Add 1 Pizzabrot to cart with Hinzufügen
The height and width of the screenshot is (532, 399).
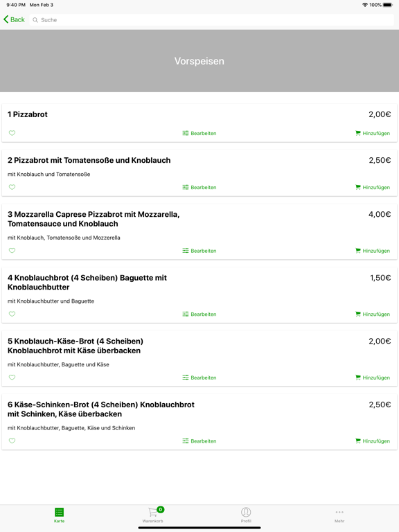[373, 133]
